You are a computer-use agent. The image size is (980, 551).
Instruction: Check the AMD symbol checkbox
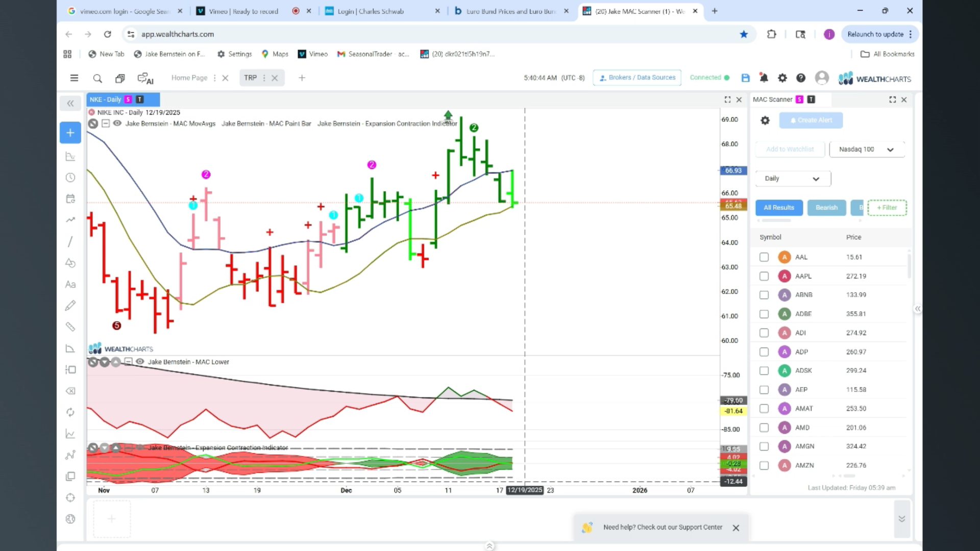coord(764,428)
